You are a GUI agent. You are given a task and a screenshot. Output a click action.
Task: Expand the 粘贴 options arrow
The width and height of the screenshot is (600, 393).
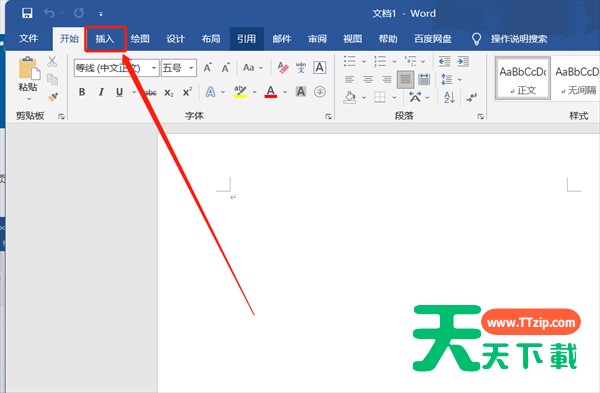[x=29, y=99]
